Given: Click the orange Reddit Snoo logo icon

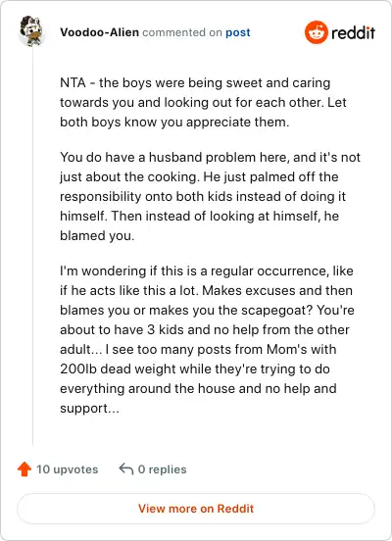Looking at the screenshot, I should (317, 32).
